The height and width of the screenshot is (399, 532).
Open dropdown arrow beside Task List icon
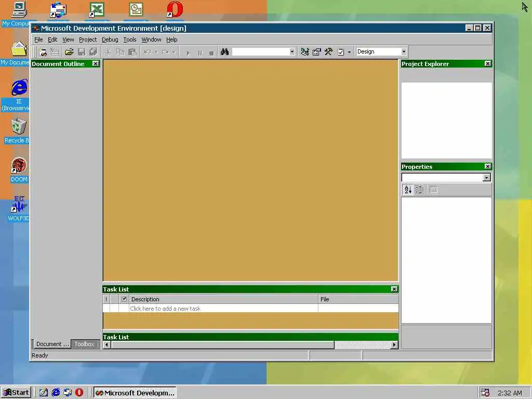point(349,52)
